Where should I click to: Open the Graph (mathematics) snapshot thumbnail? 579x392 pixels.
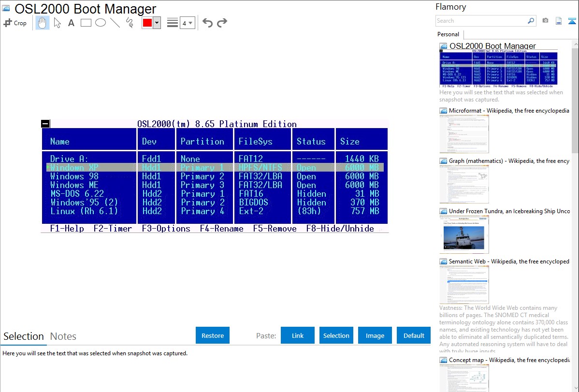[464, 184]
